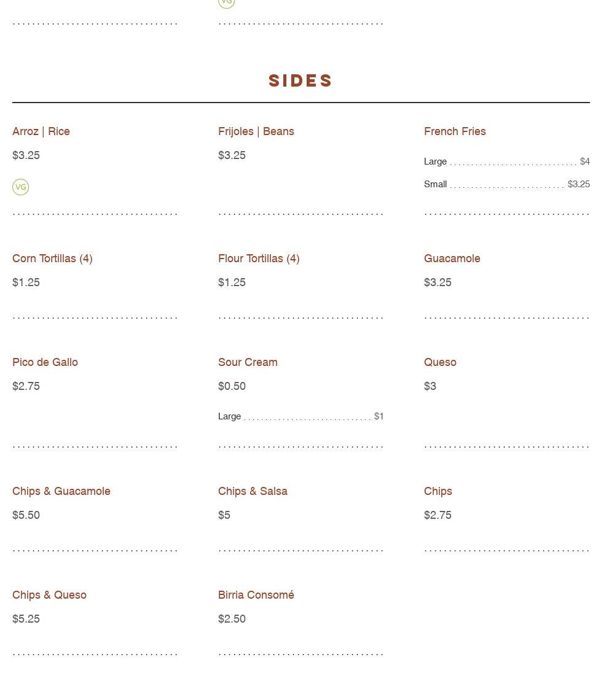Viewport: 593px width, 700px height.
Task: Select Flour Tortillas (4)
Action: (259, 259)
